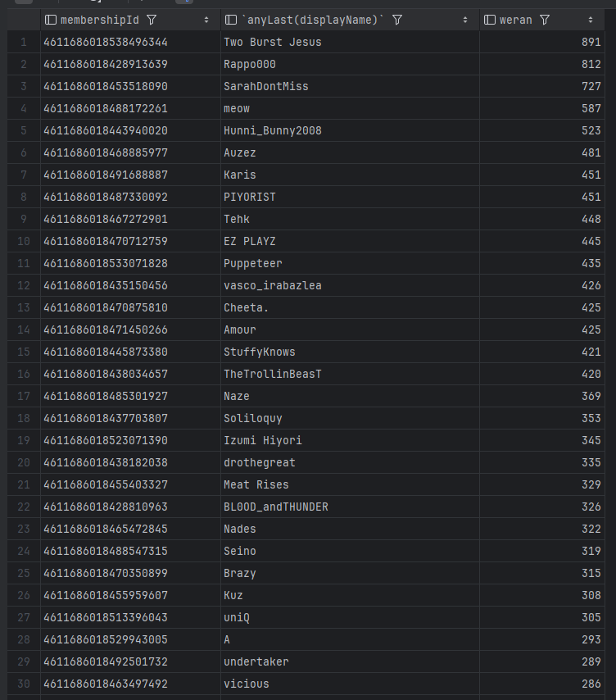Click the membershipId column type icon
Image resolution: width=616 pixels, height=700 pixels.
click(51, 20)
